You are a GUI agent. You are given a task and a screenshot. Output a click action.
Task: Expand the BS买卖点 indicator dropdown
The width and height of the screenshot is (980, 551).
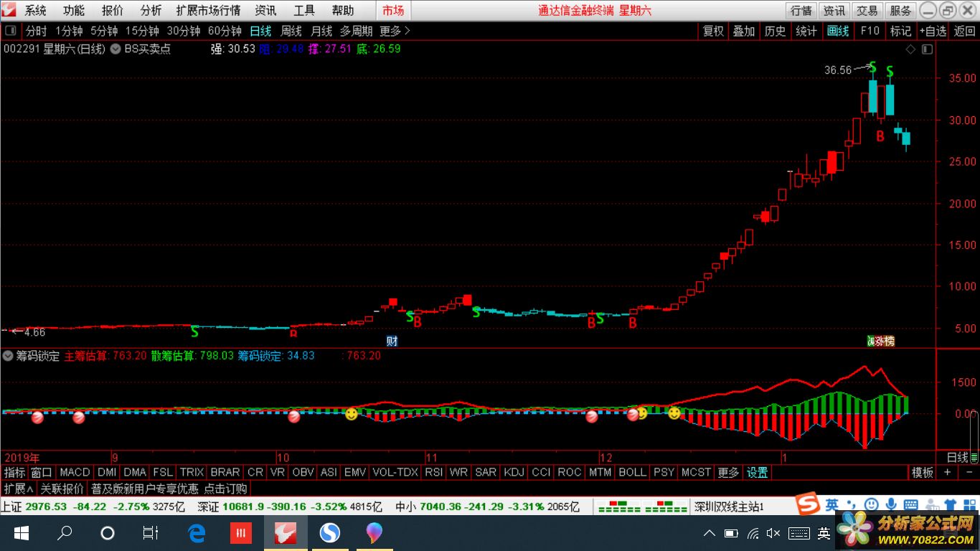tap(116, 50)
